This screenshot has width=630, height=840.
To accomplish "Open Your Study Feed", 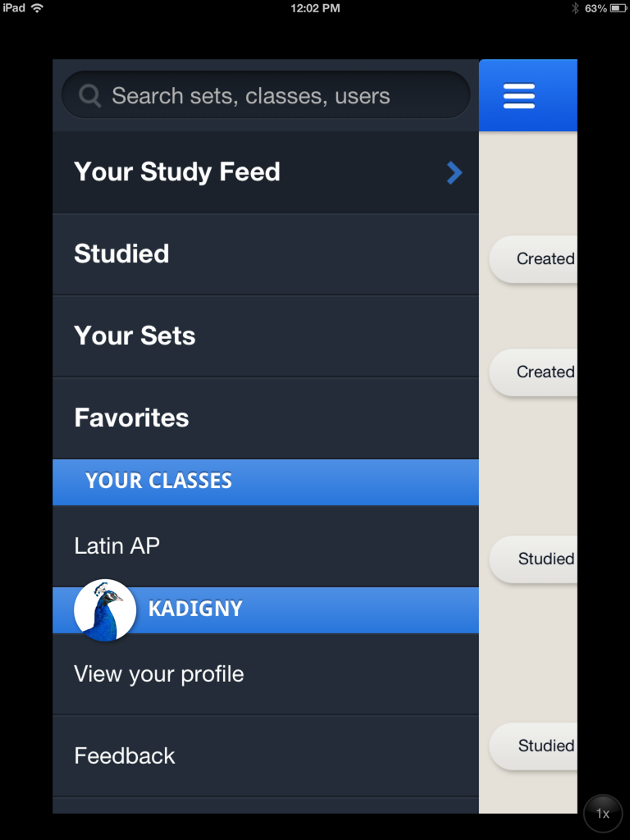I will click(x=266, y=172).
